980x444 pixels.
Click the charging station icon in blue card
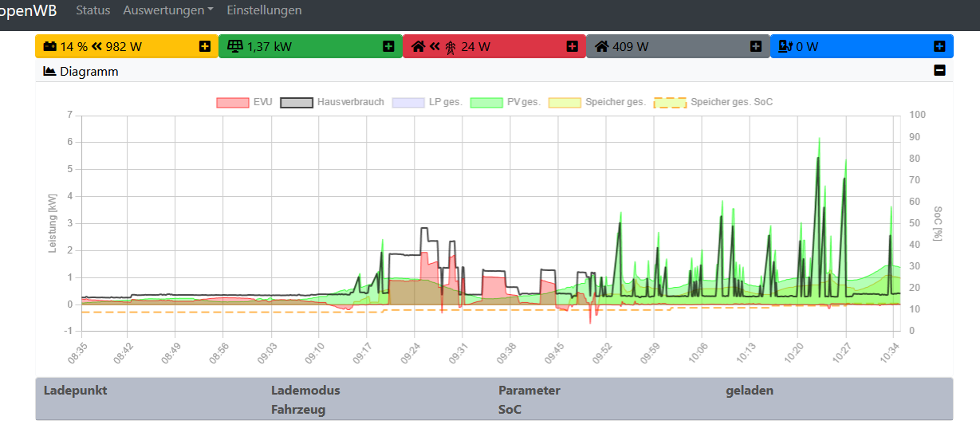[x=785, y=46]
